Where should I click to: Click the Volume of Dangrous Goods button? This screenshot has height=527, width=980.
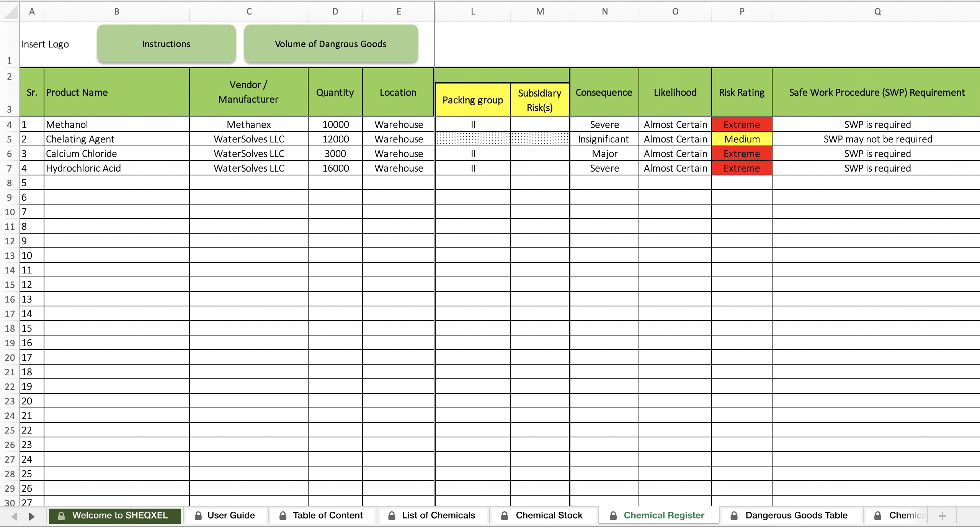click(x=330, y=43)
